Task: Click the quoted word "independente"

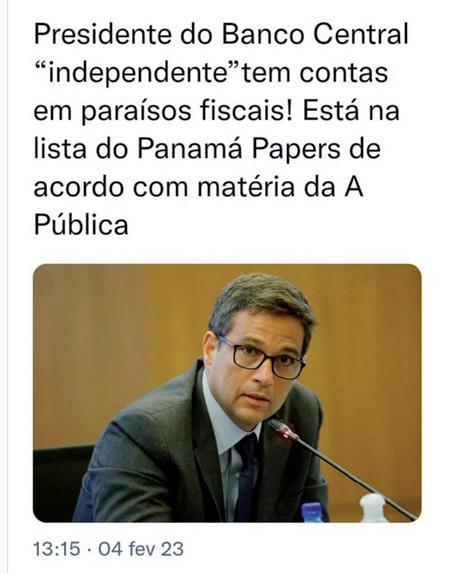Action: point(138,72)
